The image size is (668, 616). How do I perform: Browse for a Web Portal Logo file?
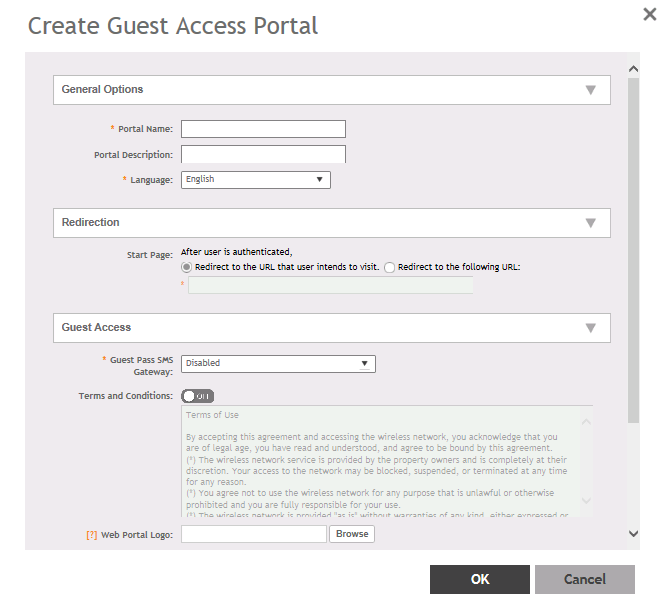click(352, 534)
